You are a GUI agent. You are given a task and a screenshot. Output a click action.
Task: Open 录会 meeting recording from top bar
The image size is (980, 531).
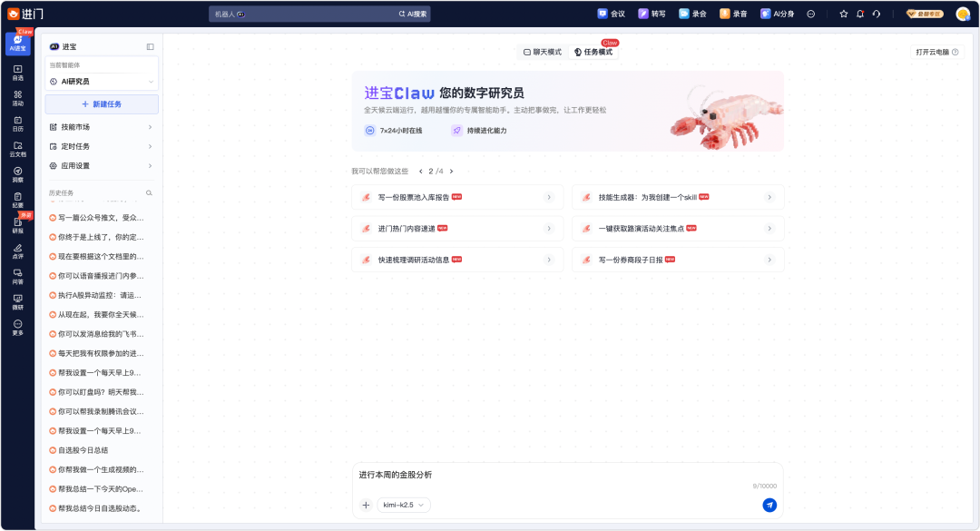tap(692, 14)
